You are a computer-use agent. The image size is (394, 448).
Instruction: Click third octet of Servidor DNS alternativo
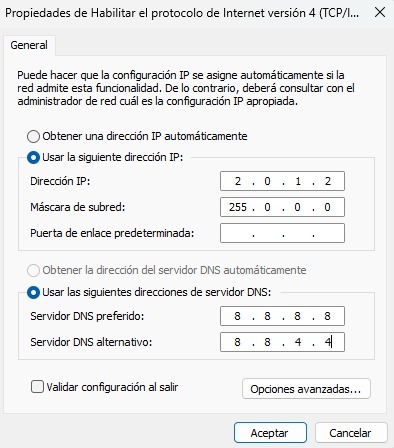pyautogui.click(x=298, y=342)
